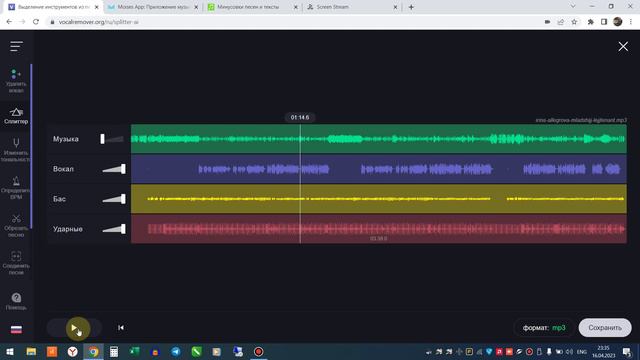The image size is (640, 360).
Task: Open the 'Помощь' help section
Action: click(16, 302)
